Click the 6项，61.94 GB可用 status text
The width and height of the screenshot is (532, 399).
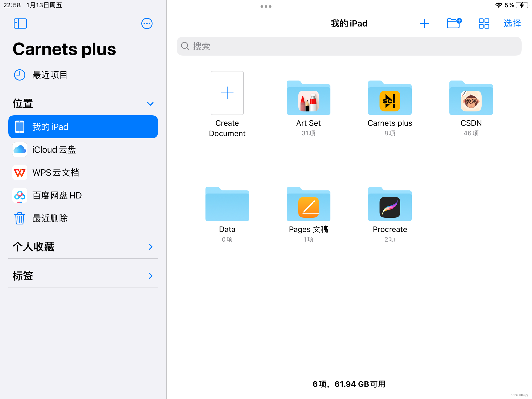349,384
